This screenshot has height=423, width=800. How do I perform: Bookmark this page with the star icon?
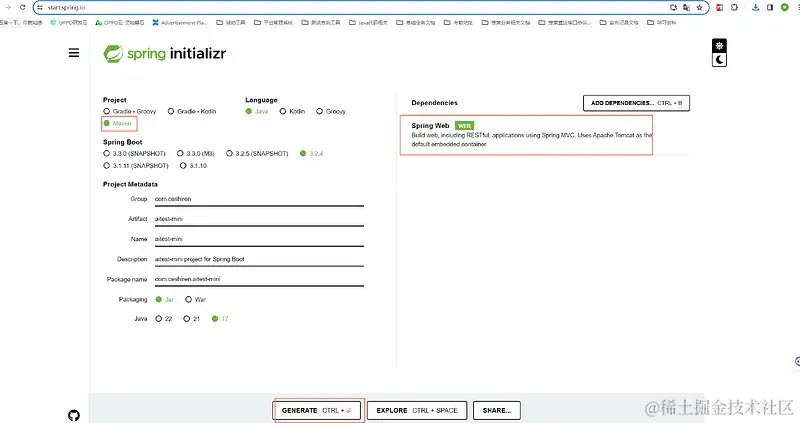[699, 8]
